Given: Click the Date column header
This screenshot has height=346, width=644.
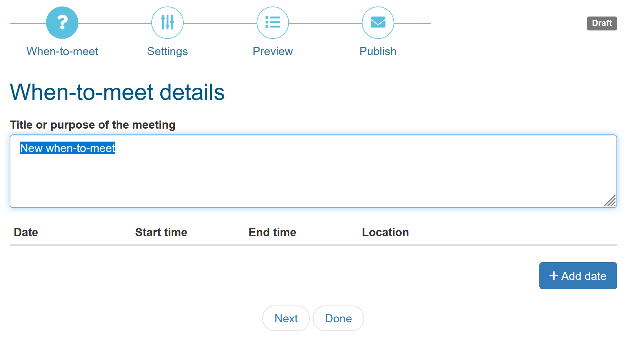Looking at the screenshot, I should pos(26,232).
